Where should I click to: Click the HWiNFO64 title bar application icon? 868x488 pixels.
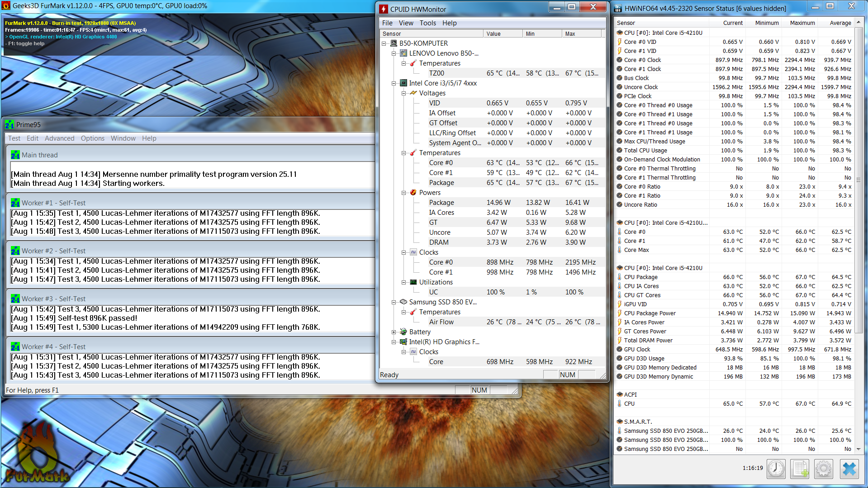tap(618, 8)
